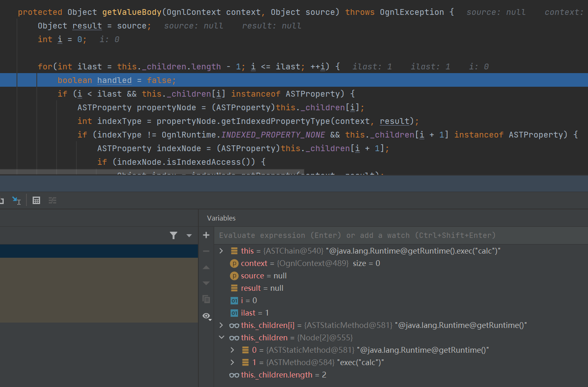Click the primitive icon beside 'ilast'
The height and width of the screenshot is (387, 588).
coord(234,313)
